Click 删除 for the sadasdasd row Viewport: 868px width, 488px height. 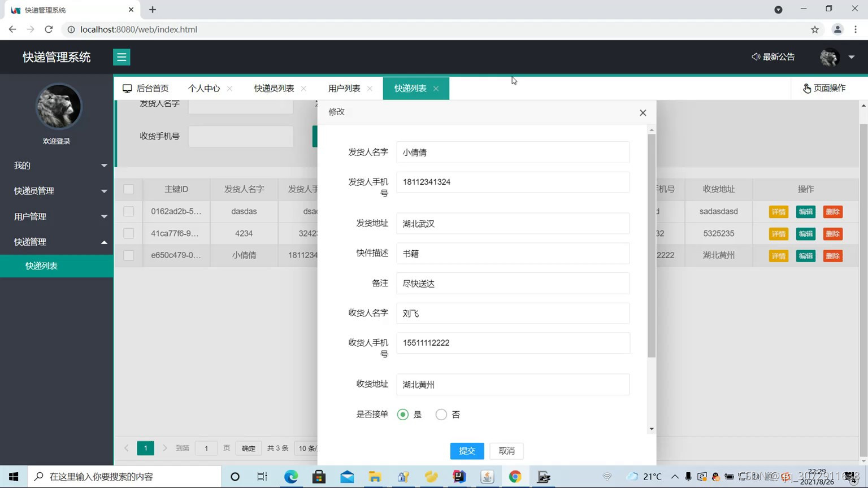tap(833, 212)
